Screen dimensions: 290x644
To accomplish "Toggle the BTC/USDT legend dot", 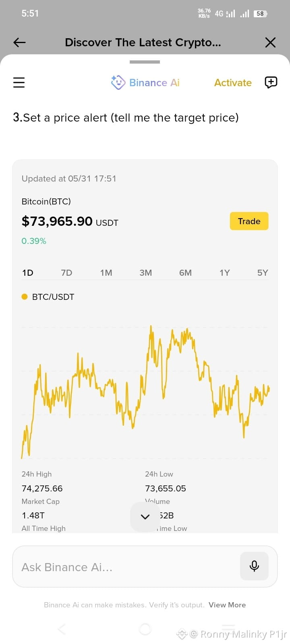I will [25, 297].
